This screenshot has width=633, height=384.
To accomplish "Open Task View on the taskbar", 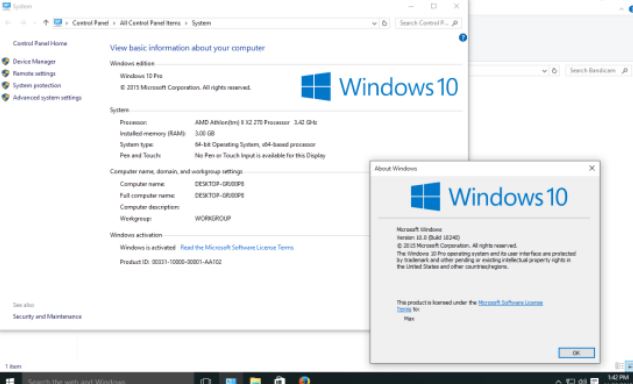I will point(205,380).
